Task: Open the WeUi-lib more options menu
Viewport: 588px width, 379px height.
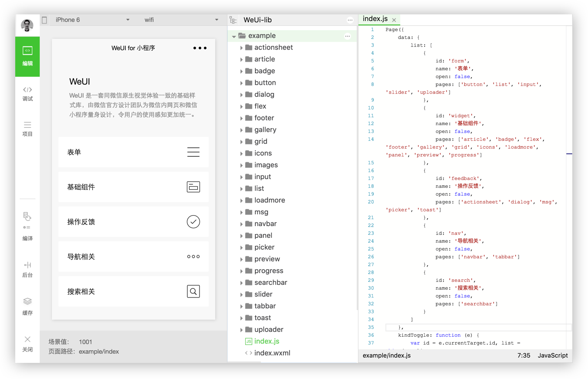Action: tap(350, 20)
